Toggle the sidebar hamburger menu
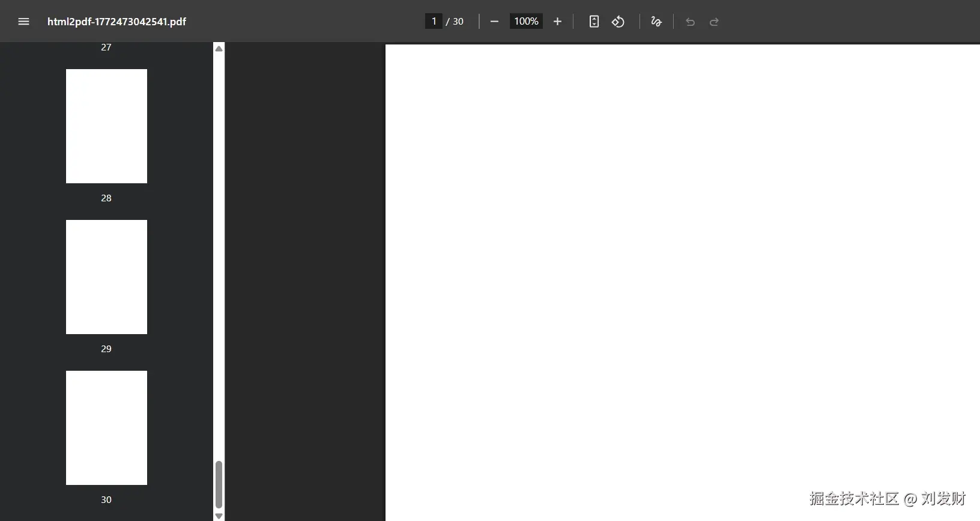This screenshot has width=980, height=521. 23,22
